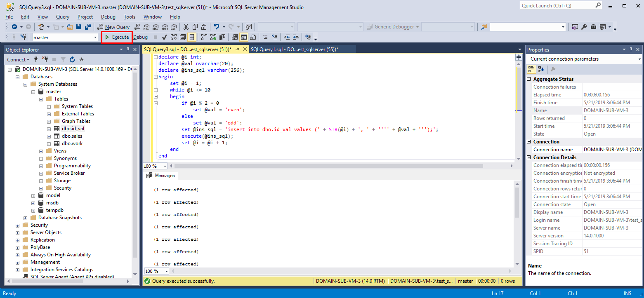The width and height of the screenshot is (644, 298).
Task: Click the Connect Object Explorer plug icon
Action: (36, 59)
